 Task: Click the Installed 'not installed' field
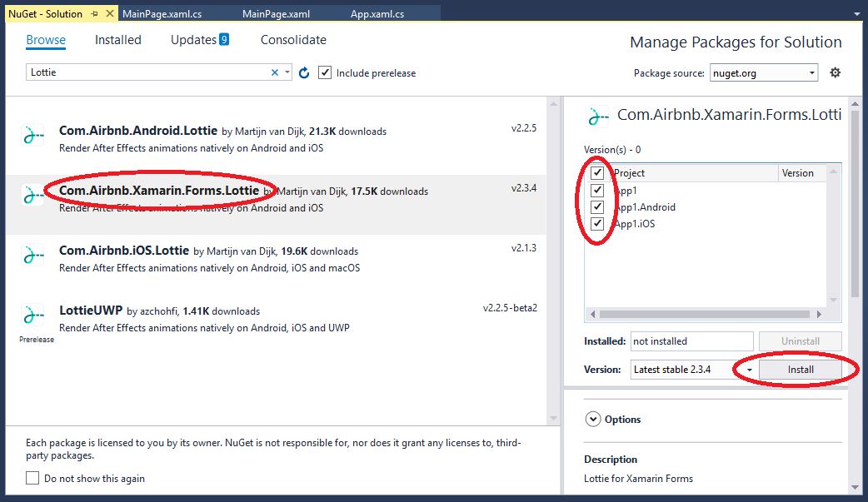pyautogui.click(x=692, y=341)
